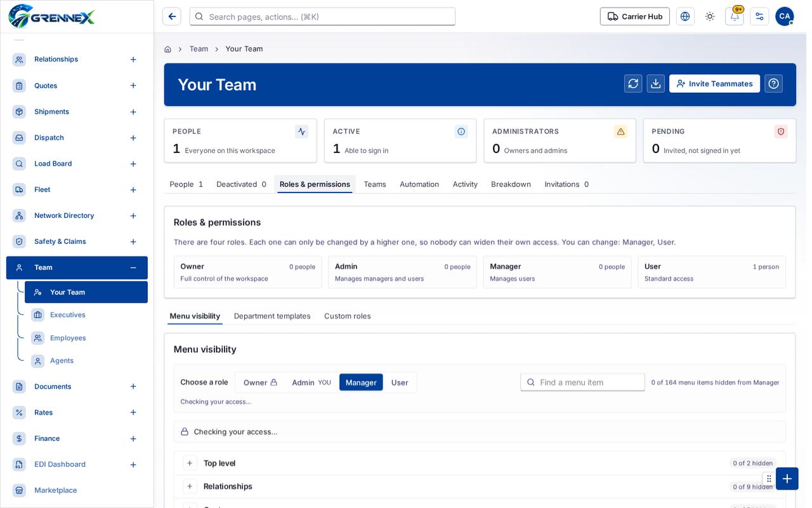Expand the Quotes sidebar menu

pos(133,85)
